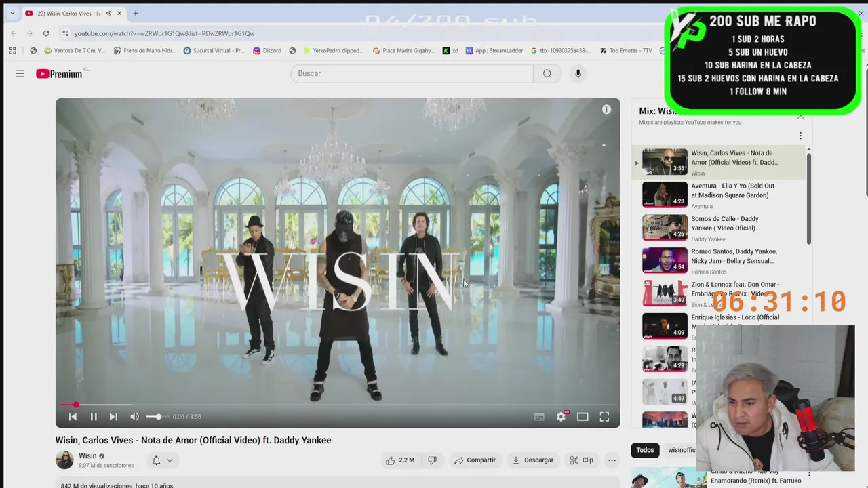Go to YouTube Premium home logo
The image size is (868, 488).
pyautogui.click(x=60, y=73)
